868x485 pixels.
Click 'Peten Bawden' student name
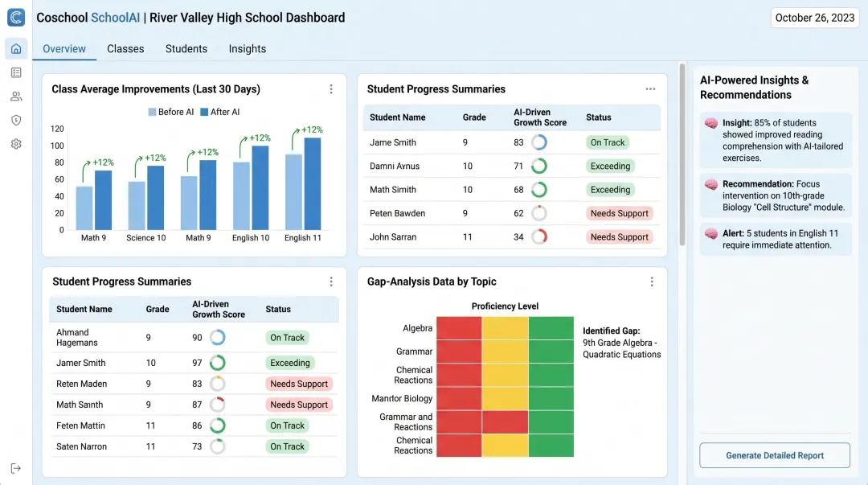pos(398,213)
